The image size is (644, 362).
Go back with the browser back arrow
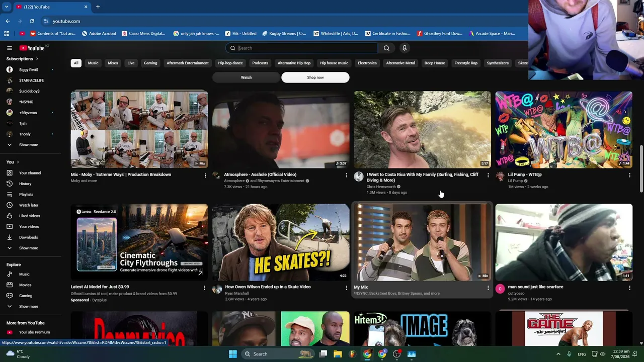click(8, 21)
